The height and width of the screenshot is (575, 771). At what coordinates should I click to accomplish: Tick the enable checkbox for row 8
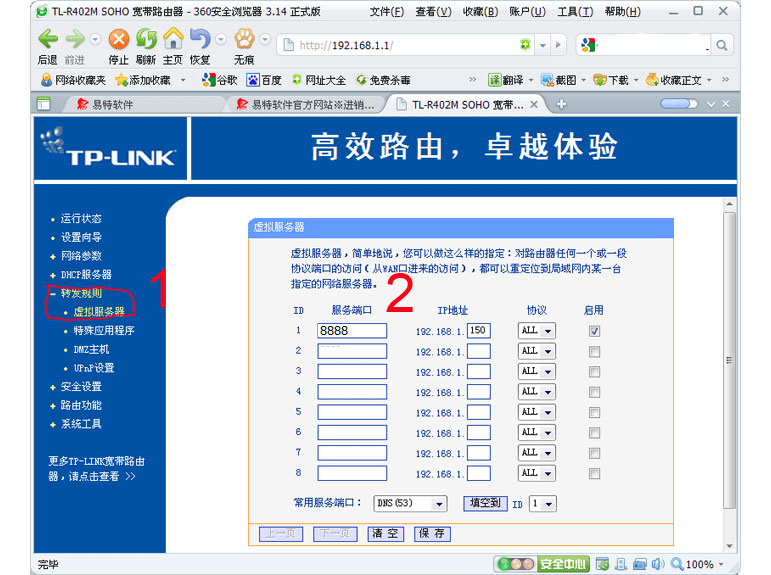point(595,473)
